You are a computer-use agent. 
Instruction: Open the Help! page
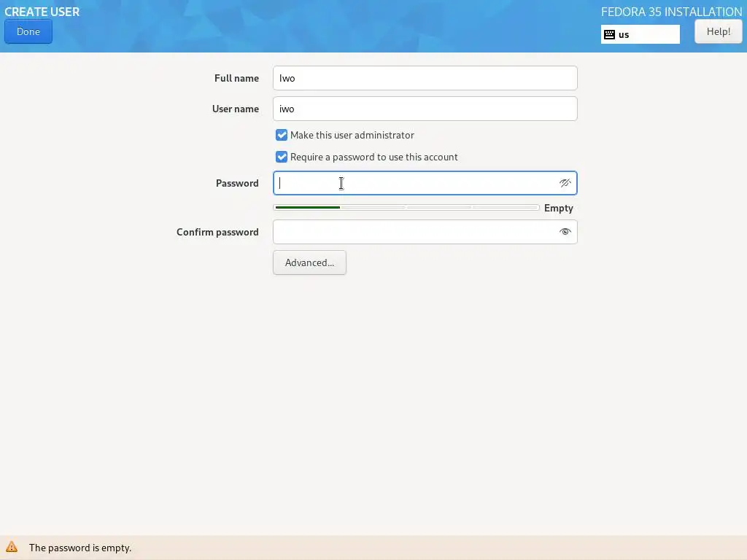[x=718, y=31]
